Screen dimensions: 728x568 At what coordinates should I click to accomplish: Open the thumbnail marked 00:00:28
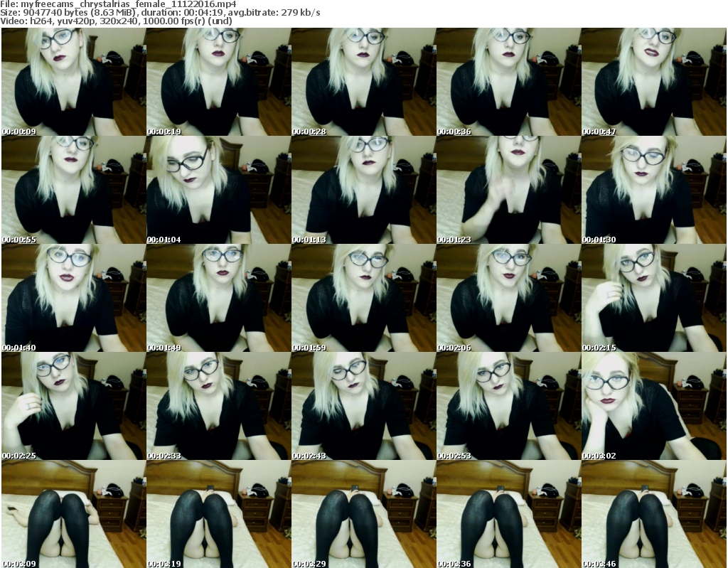click(x=363, y=82)
